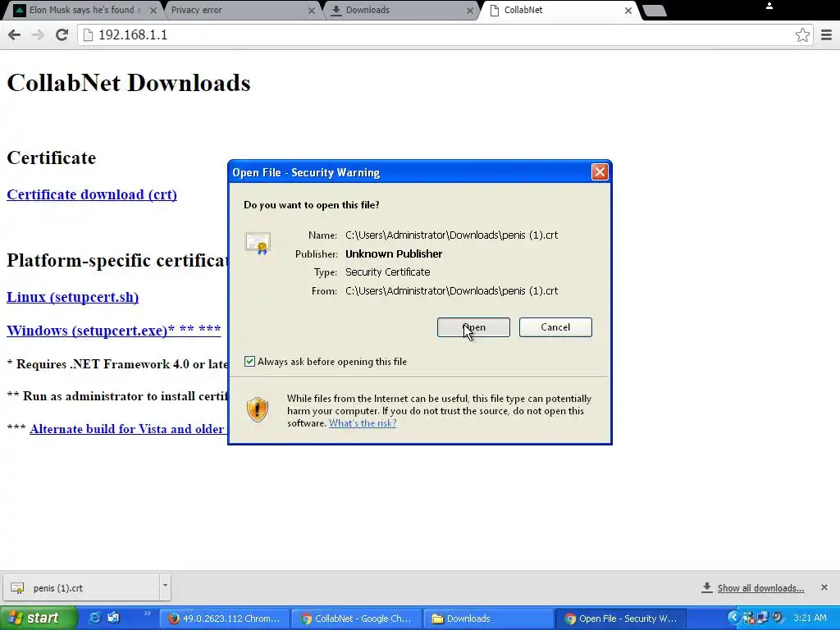Open the Windows Start menu

tap(38, 619)
